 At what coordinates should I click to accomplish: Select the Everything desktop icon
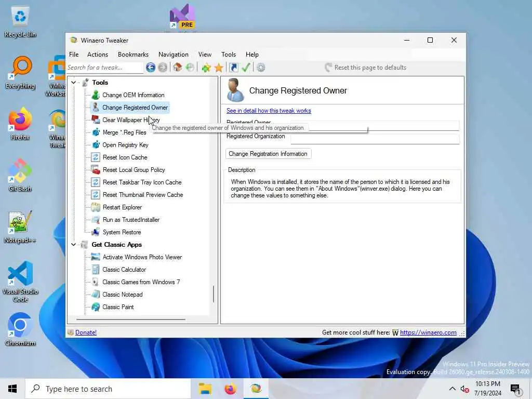point(20,73)
